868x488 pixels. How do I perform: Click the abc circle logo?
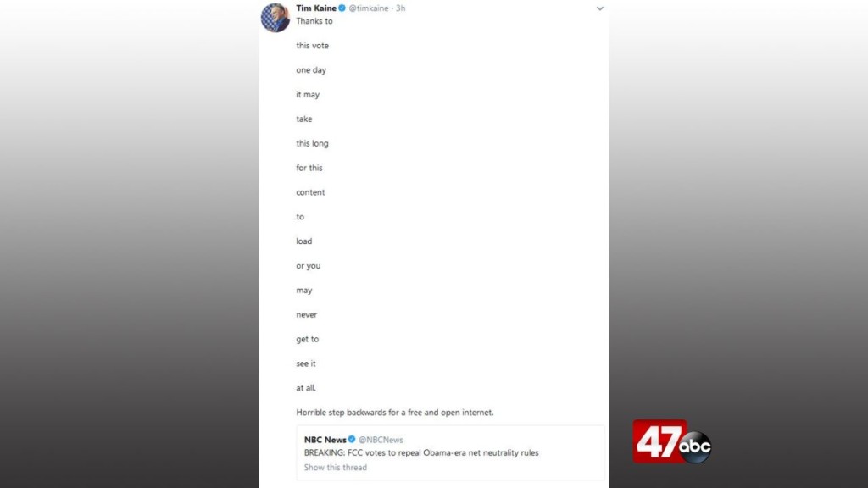pyautogui.click(x=695, y=446)
